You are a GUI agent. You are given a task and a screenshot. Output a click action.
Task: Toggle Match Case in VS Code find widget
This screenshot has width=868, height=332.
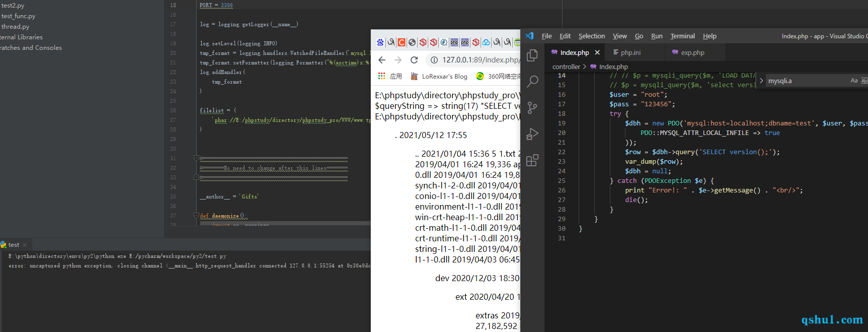[854, 81]
